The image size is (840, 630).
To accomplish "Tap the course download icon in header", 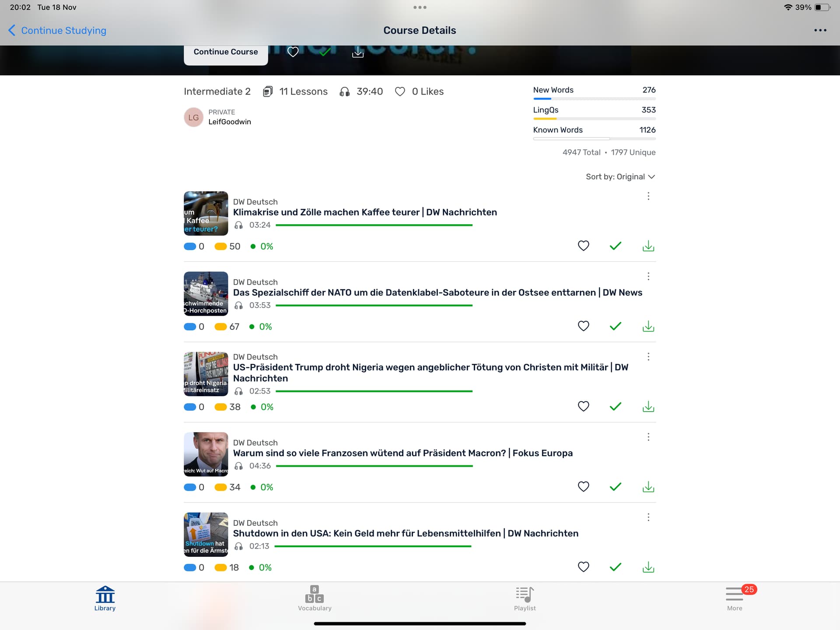I will pyautogui.click(x=357, y=52).
